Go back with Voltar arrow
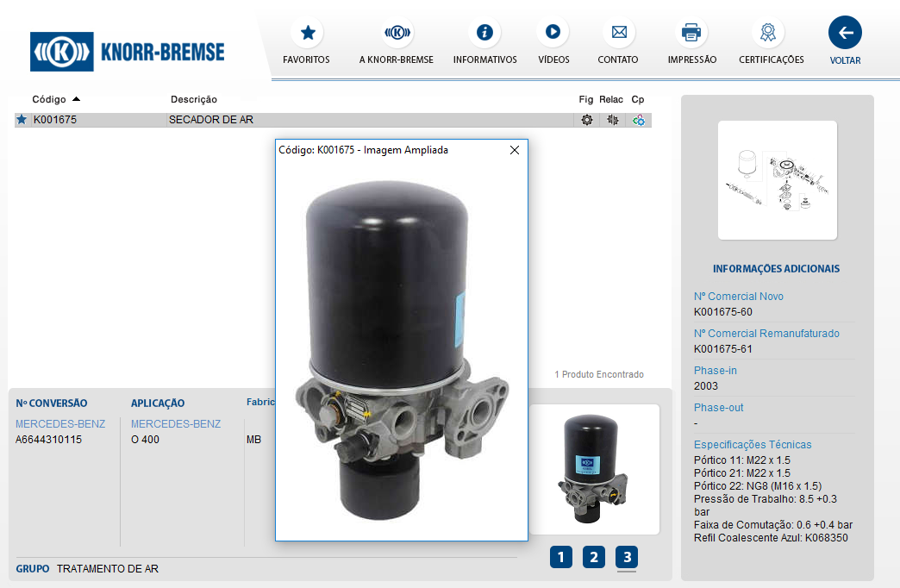The height and width of the screenshot is (588, 900). click(x=845, y=34)
